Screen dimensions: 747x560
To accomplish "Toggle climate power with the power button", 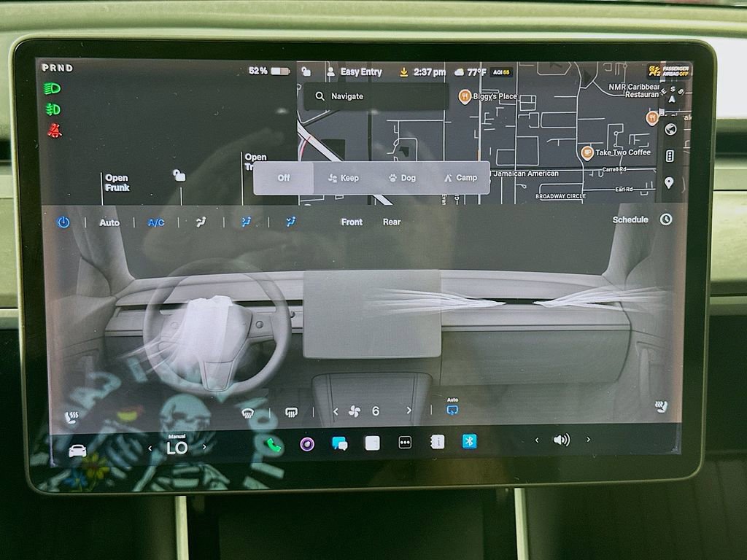I will pyautogui.click(x=63, y=222).
